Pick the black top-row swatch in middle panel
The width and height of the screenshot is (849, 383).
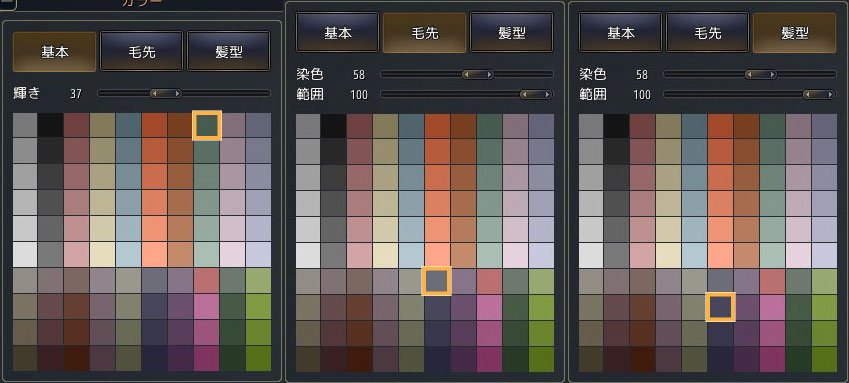(333, 126)
